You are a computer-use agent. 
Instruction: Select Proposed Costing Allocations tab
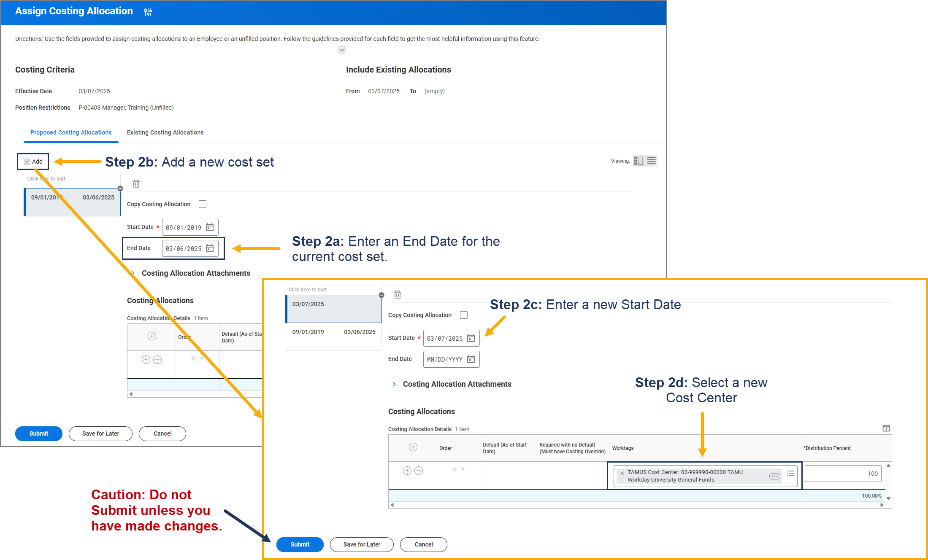71,132
